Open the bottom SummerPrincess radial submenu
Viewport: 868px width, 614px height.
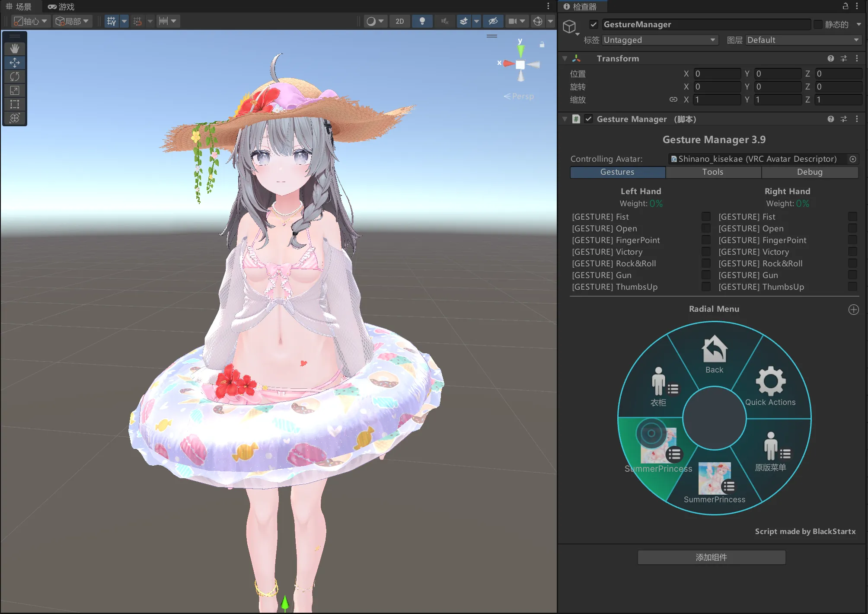coord(715,483)
